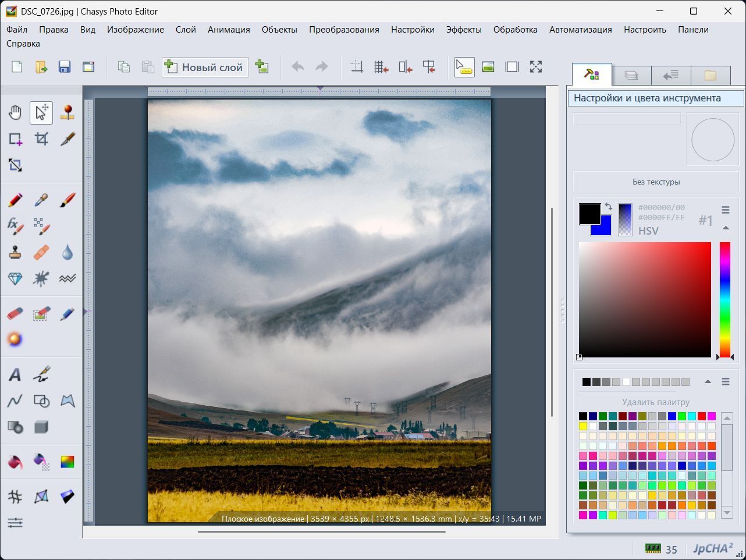The width and height of the screenshot is (746, 560).
Task: Select the Flood fill bucket tool
Action: pyautogui.click(x=15, y=462)
